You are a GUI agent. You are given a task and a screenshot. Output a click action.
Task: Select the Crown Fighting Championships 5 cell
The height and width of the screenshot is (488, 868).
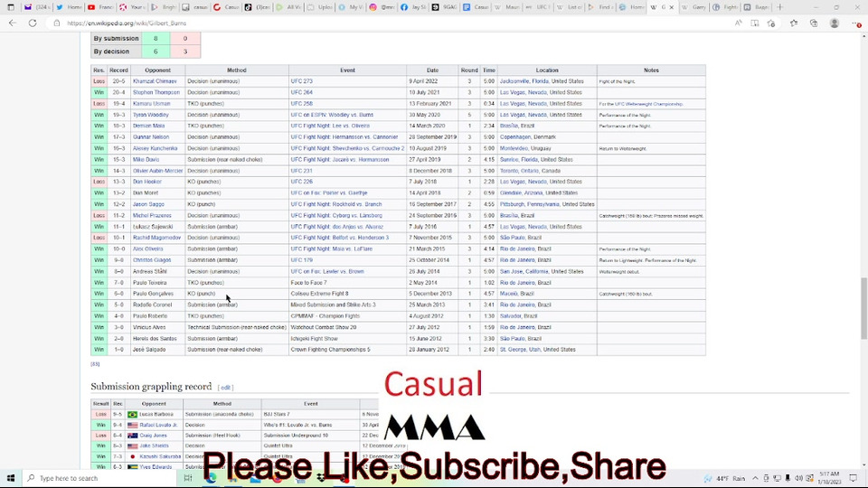click(x=347, y=350)
